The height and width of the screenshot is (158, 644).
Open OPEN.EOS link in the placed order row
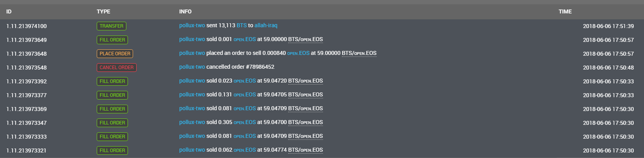click(x=298, y=53)
